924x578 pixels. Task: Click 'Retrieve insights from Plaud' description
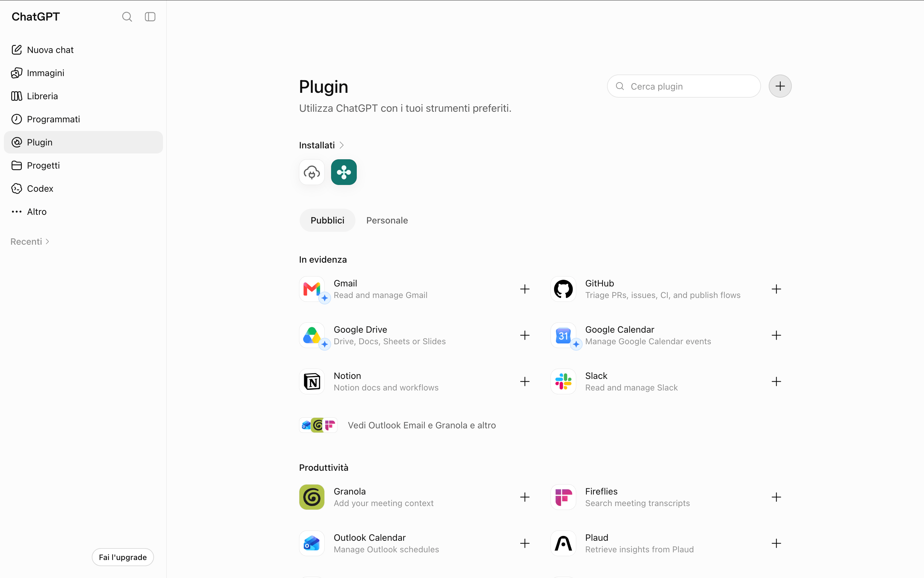639,549
